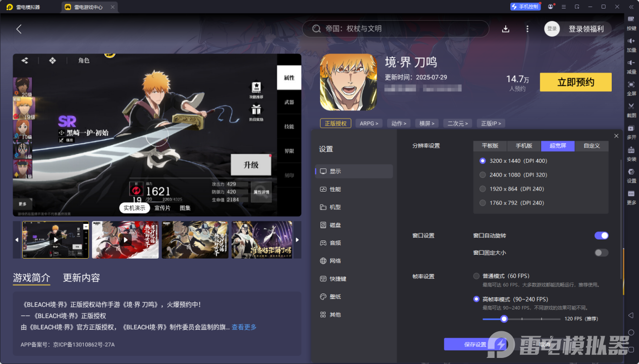
Task: Open 更多 tools in the right sidebar
Action: (631, 197)
